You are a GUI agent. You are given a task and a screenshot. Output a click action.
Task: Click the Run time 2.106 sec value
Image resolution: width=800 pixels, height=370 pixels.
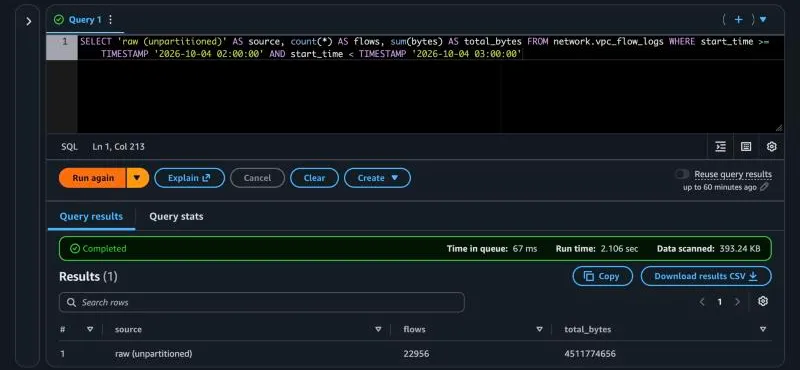click(x=619, y=249)
